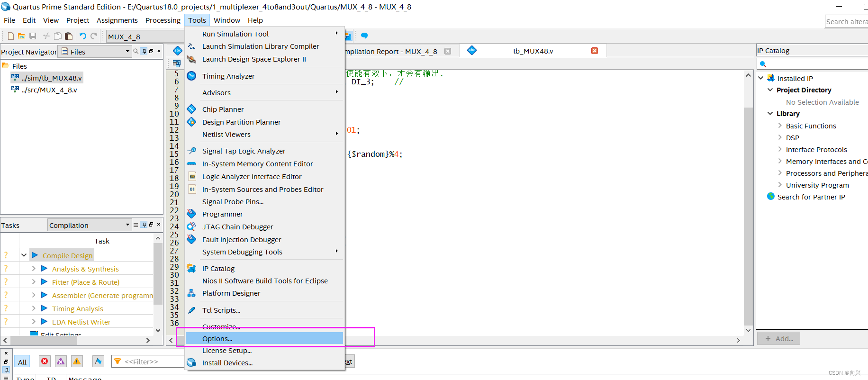The height and width of the screenshot is (380, 868).
Task: Close the Tasks panel
Action: (159, 225)
